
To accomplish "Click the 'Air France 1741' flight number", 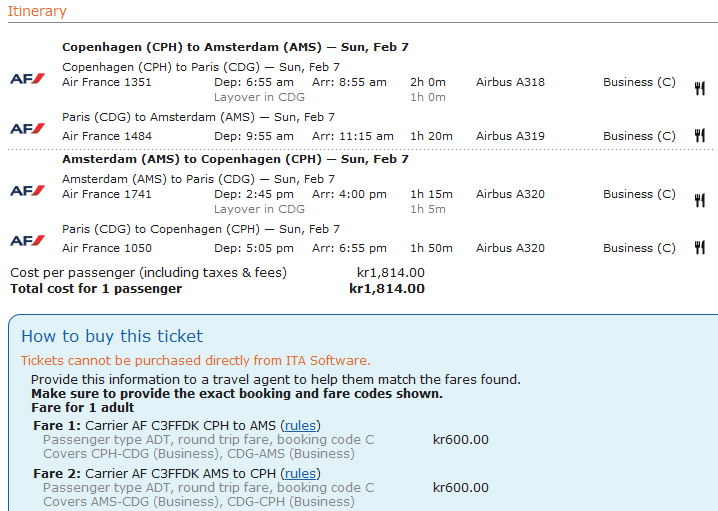I will (107, 194).
